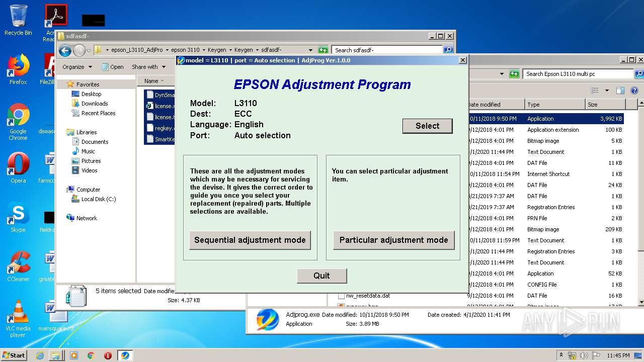
Task: Open the Organize menu in sdfasdf- window
Action: tap(77, 67)
